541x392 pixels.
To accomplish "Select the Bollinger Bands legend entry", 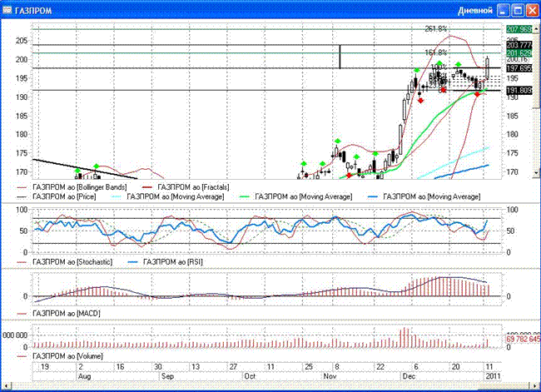I will pyautogui.click(x=72, y=187).
